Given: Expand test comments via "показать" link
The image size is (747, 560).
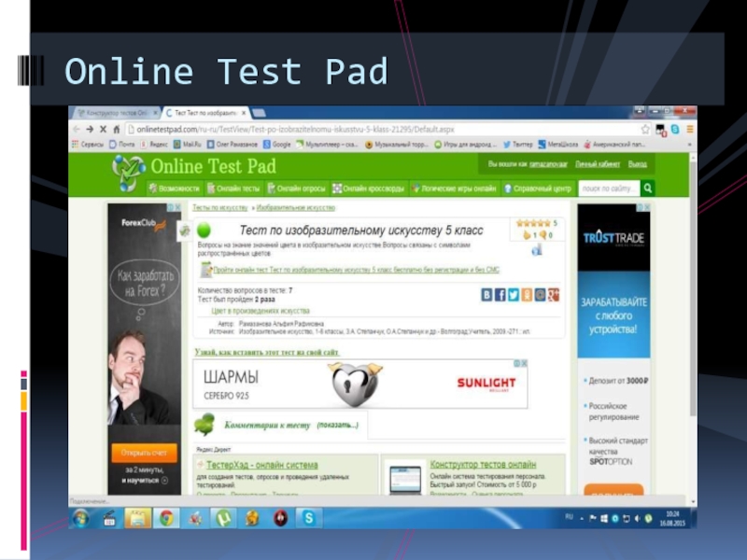Looking at the screenshot, I should [x=337, y=425].
